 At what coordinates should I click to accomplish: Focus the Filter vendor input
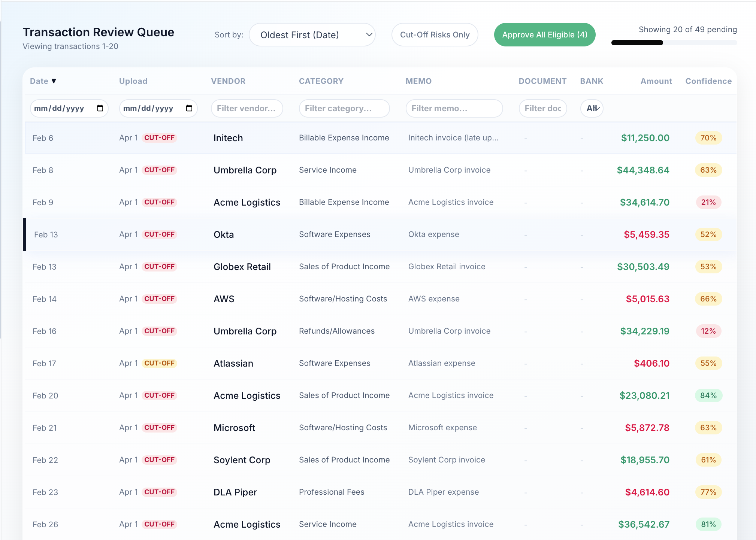247,108
